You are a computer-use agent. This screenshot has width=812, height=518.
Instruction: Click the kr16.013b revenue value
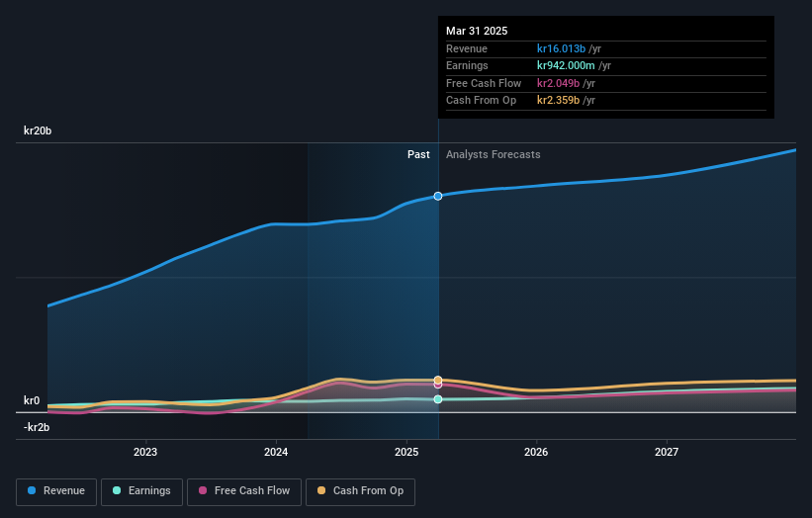(x=561, y=48)
